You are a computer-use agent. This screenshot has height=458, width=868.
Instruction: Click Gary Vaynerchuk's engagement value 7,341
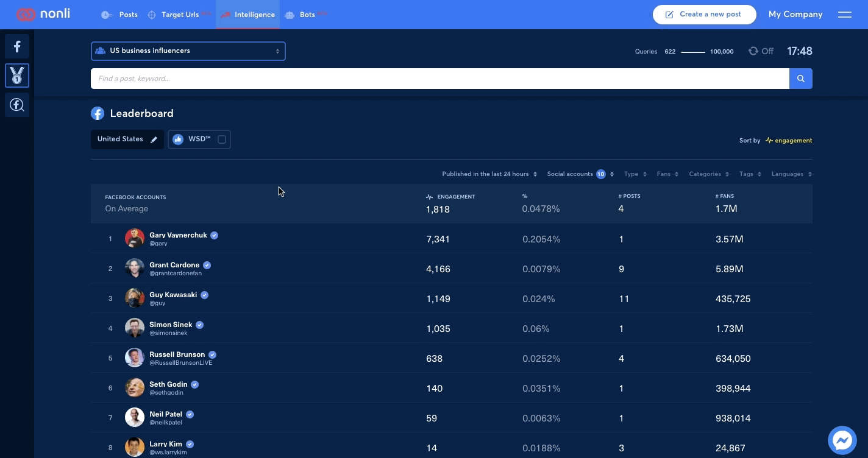[438, 239]
